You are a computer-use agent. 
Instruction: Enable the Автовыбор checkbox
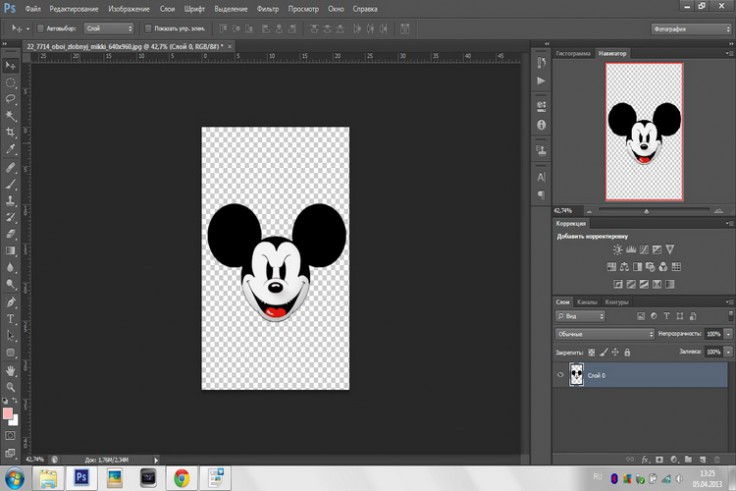pos(39,28)
